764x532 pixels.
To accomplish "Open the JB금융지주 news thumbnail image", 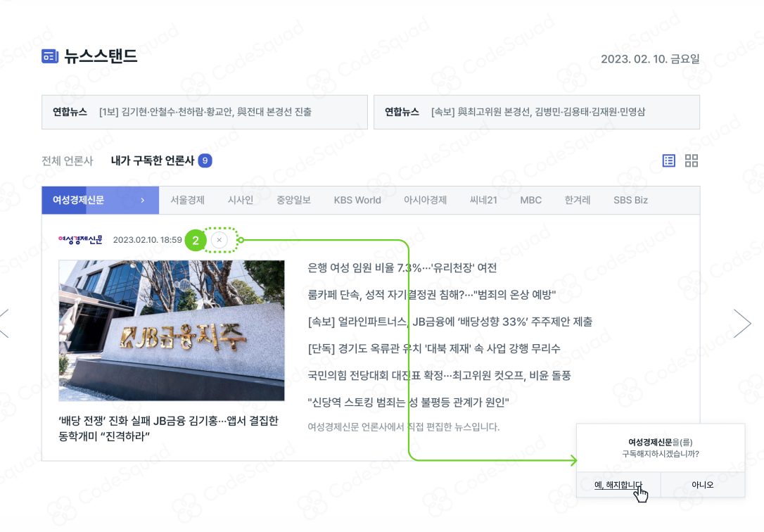I will pyautogui.click(x=172, y=331).
